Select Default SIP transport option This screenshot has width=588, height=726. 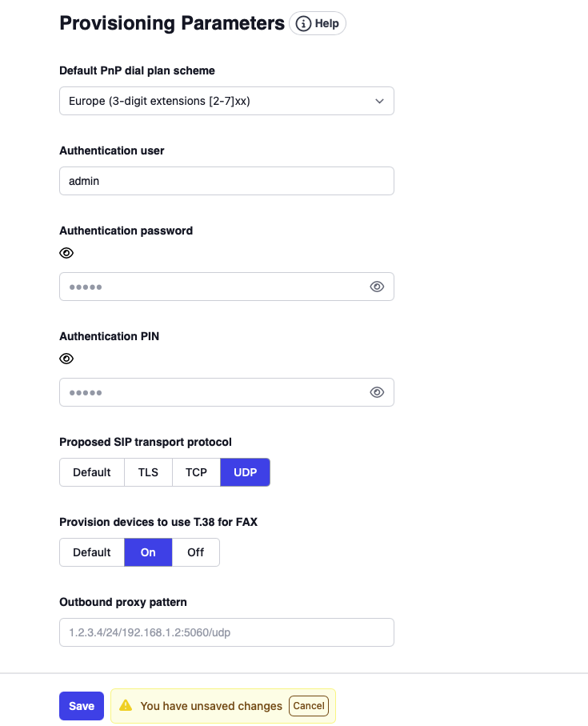[91, 472]
